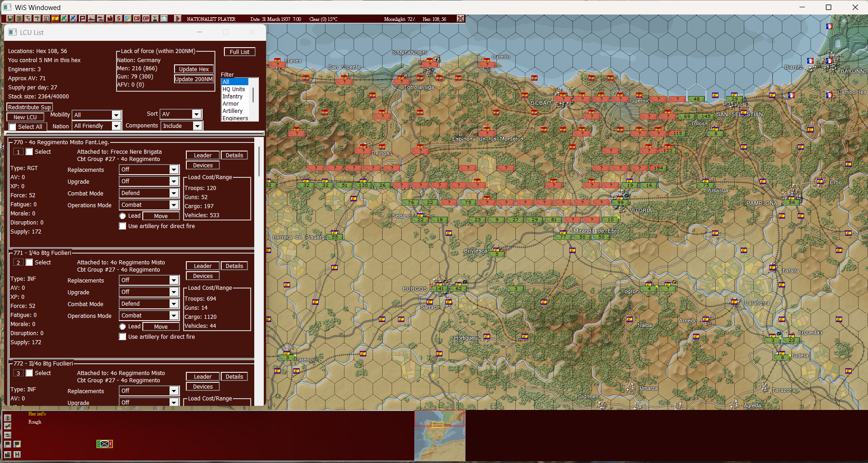The height and width of the screenshot is (463, 868).
Task: Select the green aircraft toolbar icon
Action: point(64,19)
